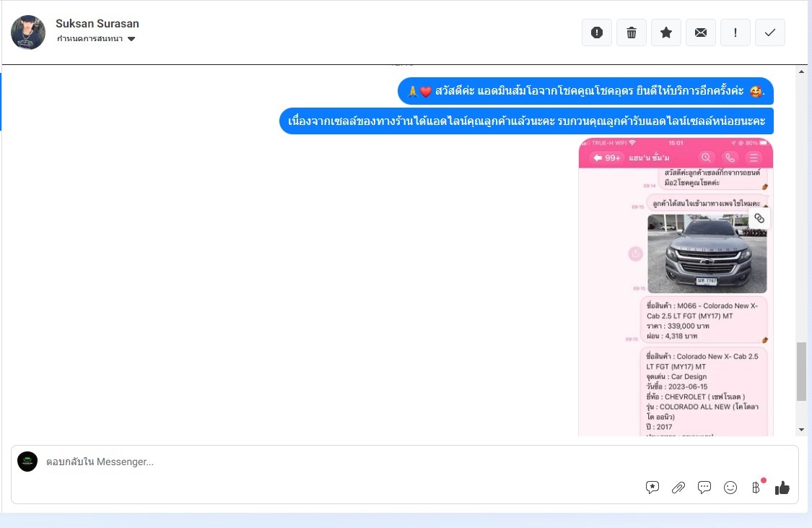Open Suksan Surasan profile picture
The width and height of the screenshot is (812, 528).
pos(28,32)
